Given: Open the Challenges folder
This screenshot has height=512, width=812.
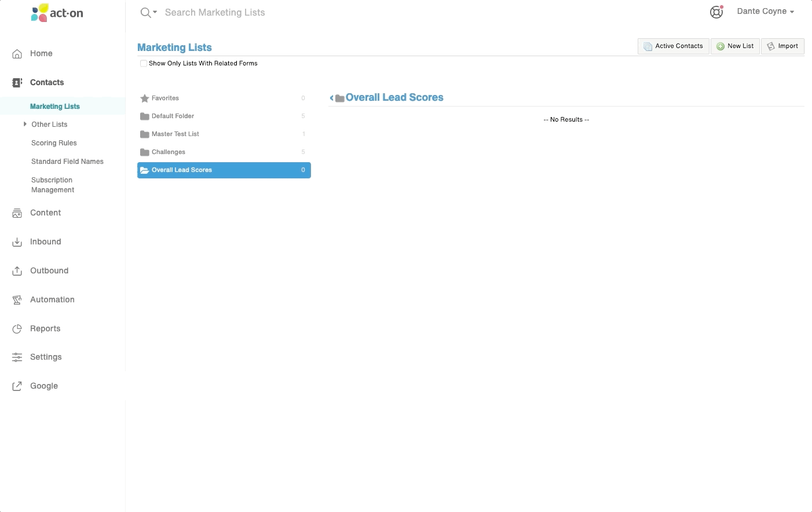Looking at the screenshot, I should pos(224,152).
